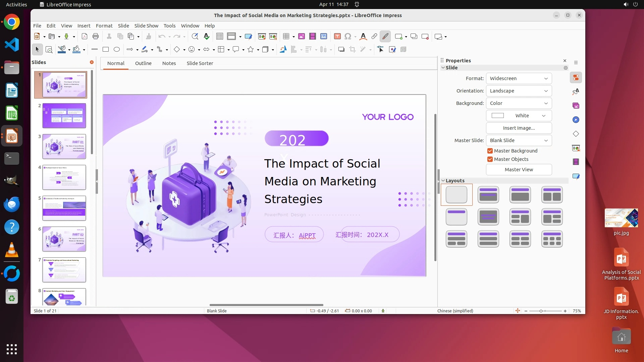Select the Ellipse drawing tool
The image size is (644, 362).
pos(117,50)
